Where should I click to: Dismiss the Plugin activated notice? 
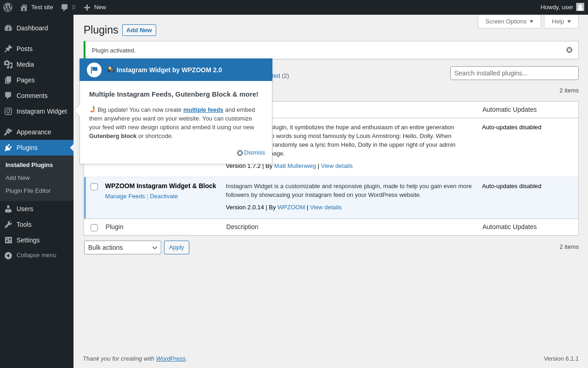click(569, 50)
